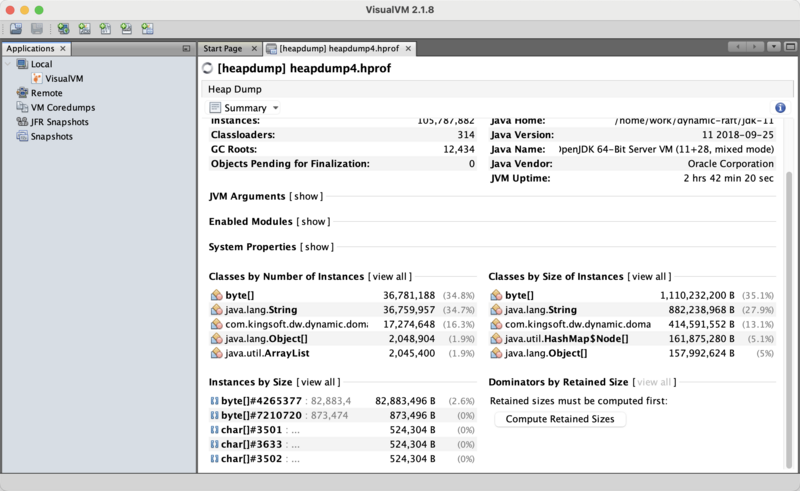
Task: Click the Add JMX Connection toolbar icon
Action: tap(85, 29)
